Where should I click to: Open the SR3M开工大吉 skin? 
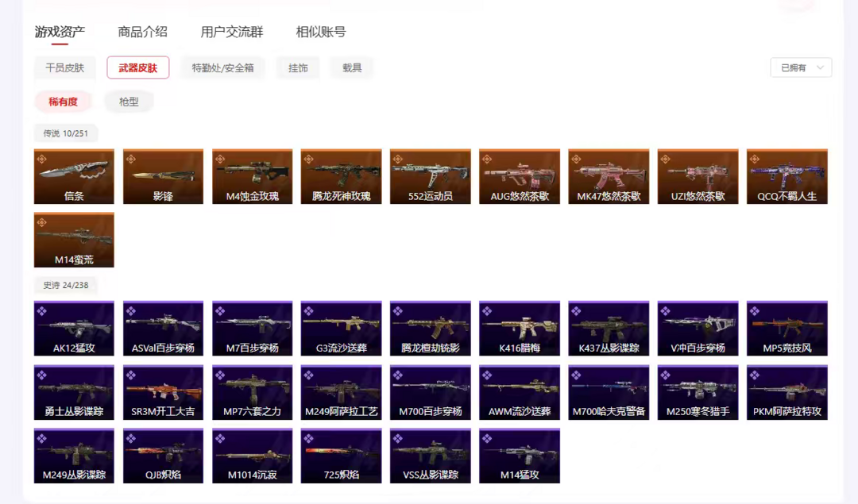pos(163,393)
